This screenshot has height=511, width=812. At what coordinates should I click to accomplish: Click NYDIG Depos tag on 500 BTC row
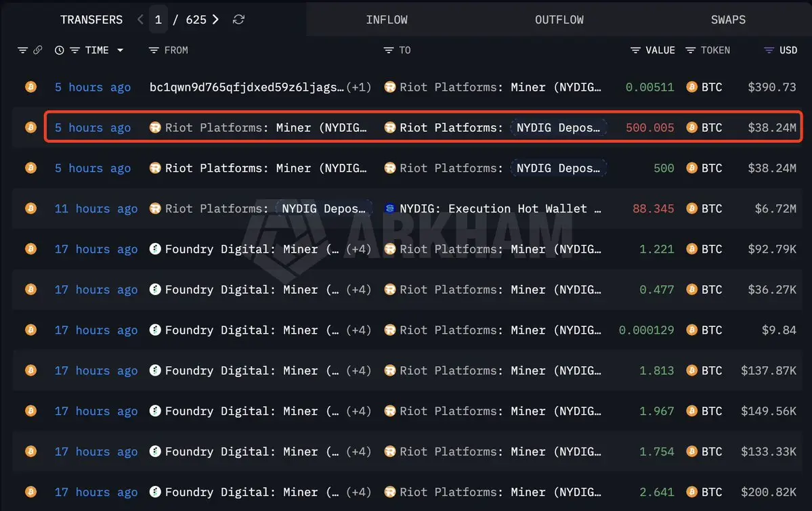click(558, 169)
